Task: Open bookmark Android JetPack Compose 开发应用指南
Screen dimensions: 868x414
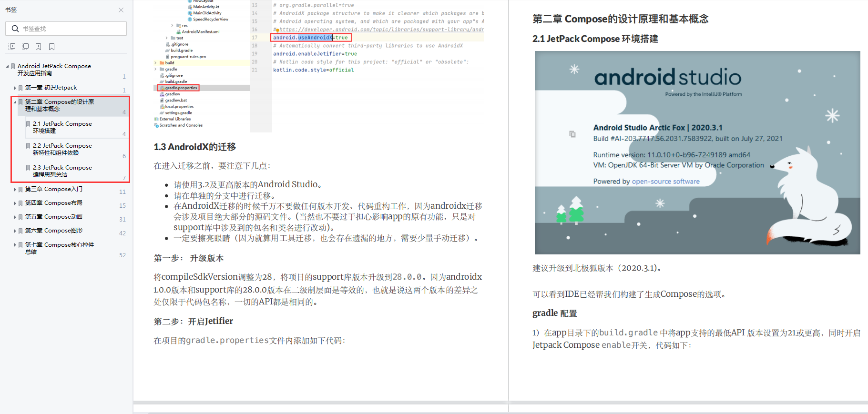Action: 54,70
